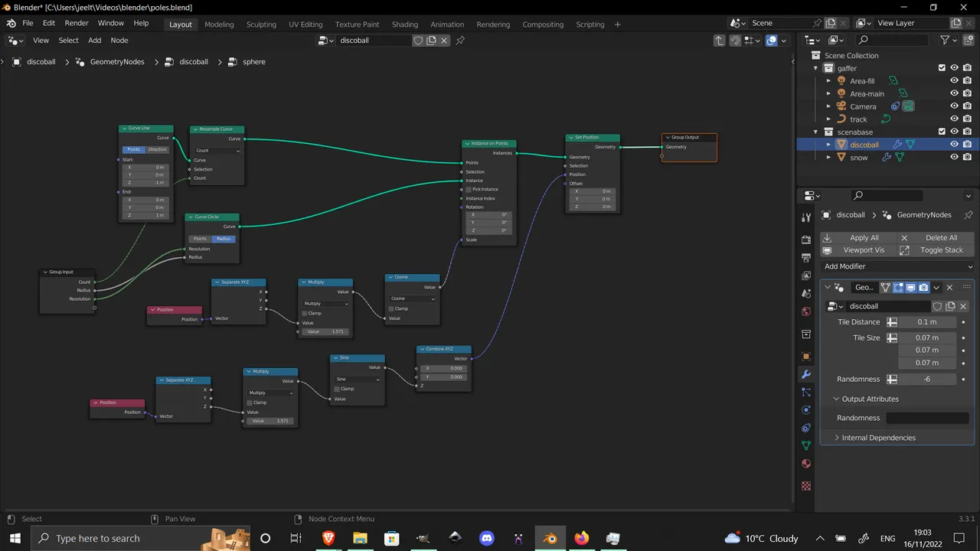This screenshot has height=551, width=980.
Task: Hide discoball in viewport via eye icon
Action: (954, 145)
